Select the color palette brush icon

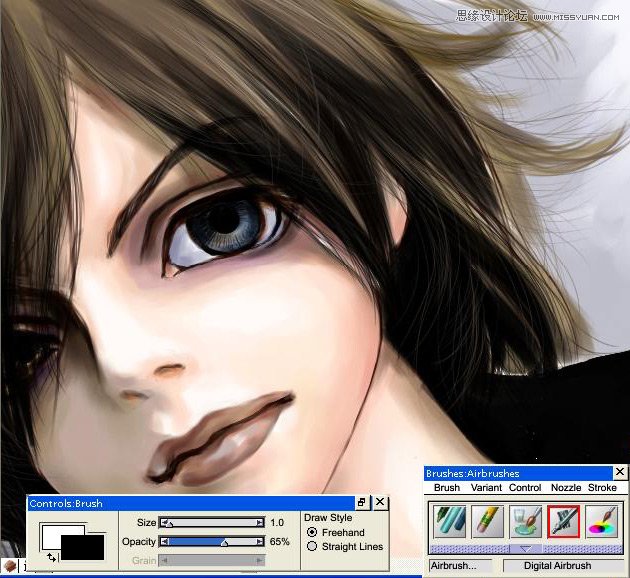tap(603, 522)
